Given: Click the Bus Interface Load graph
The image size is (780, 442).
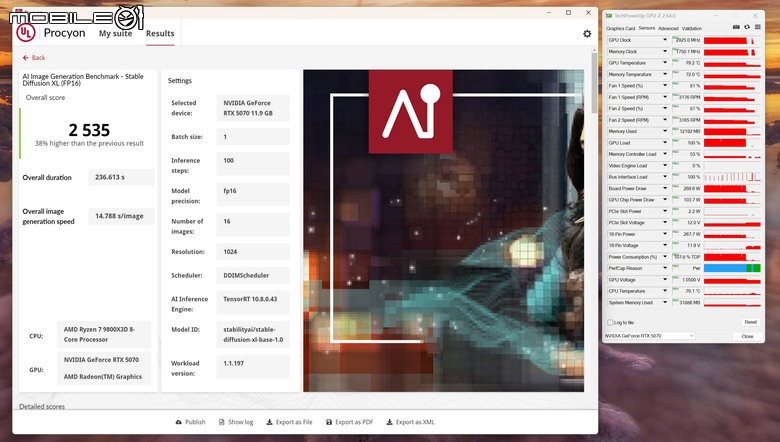Looking at the screenshot, I should coord(732,177).
